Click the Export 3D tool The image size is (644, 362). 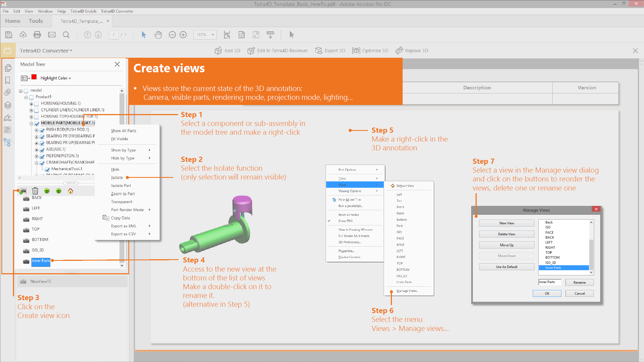(330, 51)
